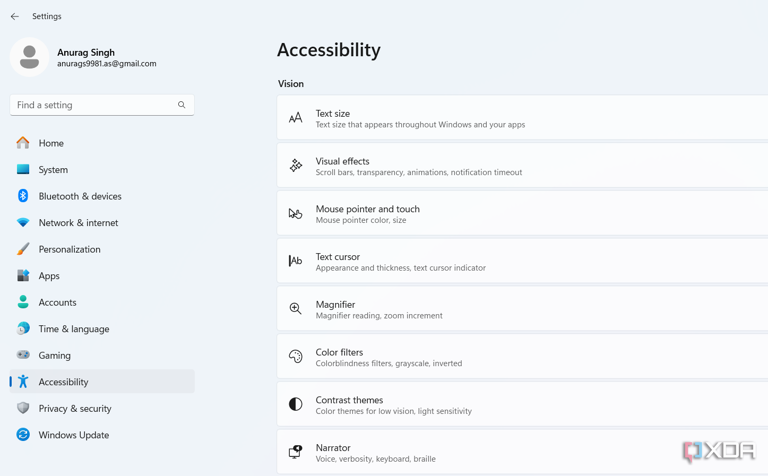Screen dimensions: 768x476
Task: Click the anurags9981.as@gmail.com email text
Action: [x=107, y=64]
